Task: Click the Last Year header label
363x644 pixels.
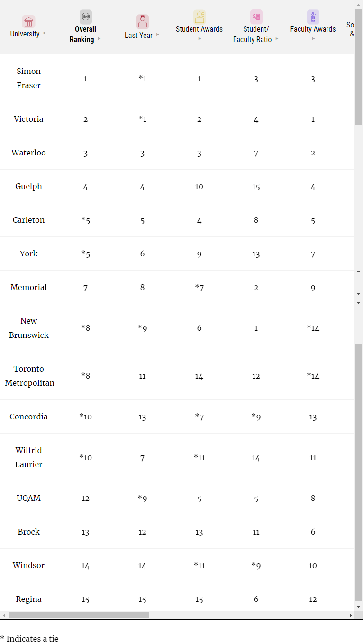Action: 138,35
